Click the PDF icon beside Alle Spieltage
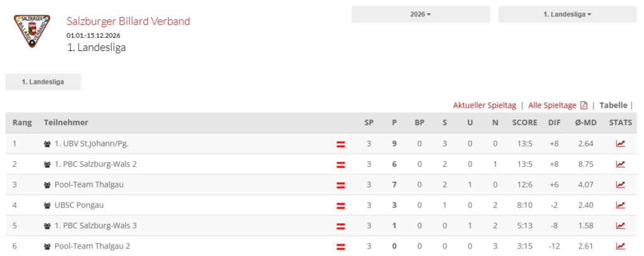The height and width of the screenshot is (256, 644). [x=584, y=106]
